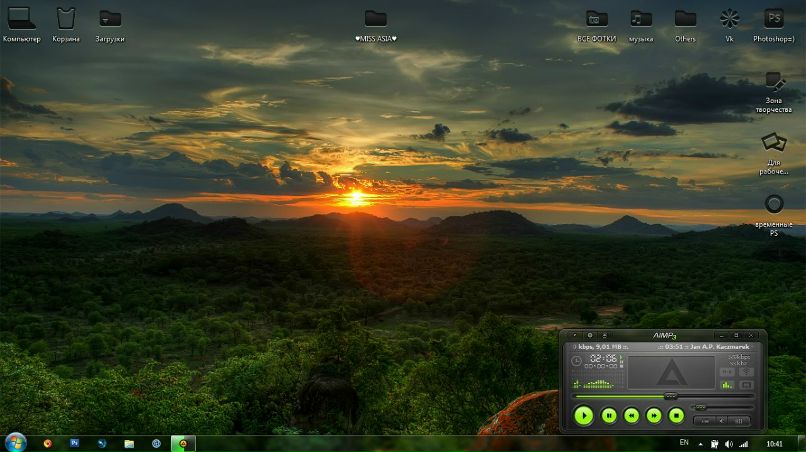The width and height of the screenshot is (806, 452).
Task: Click the track progress seek slider handle
Action: 671,396
